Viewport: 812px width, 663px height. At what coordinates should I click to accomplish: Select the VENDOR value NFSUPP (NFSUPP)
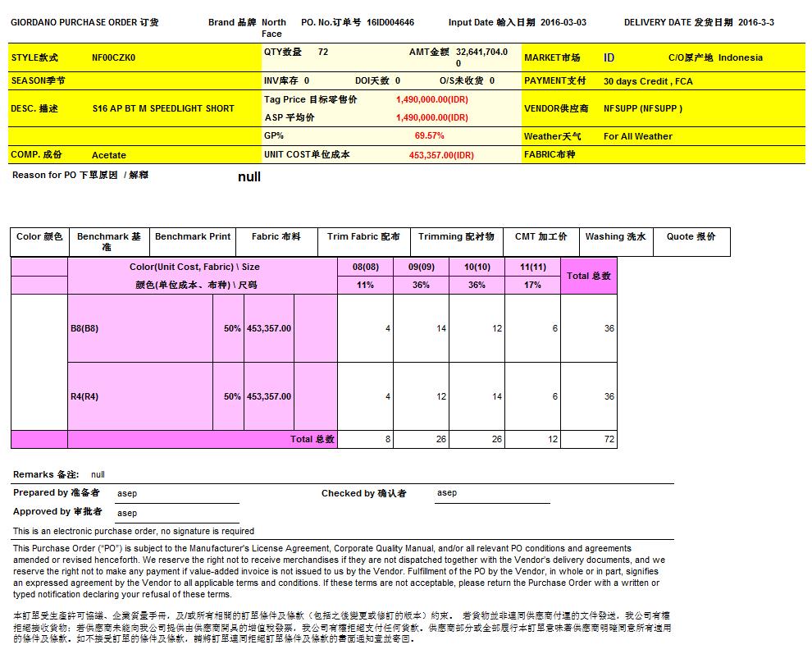(643, 108)
